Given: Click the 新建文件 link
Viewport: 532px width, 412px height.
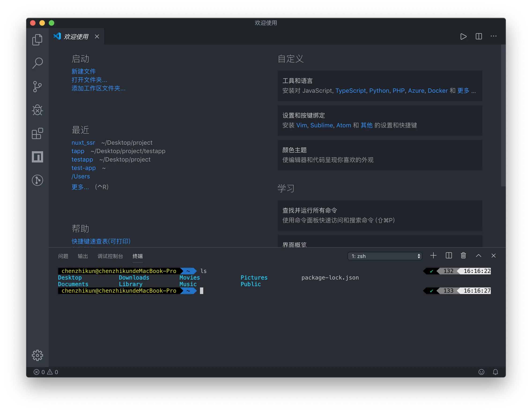Looking at the screenshot, I should click(x=84, y=71).
